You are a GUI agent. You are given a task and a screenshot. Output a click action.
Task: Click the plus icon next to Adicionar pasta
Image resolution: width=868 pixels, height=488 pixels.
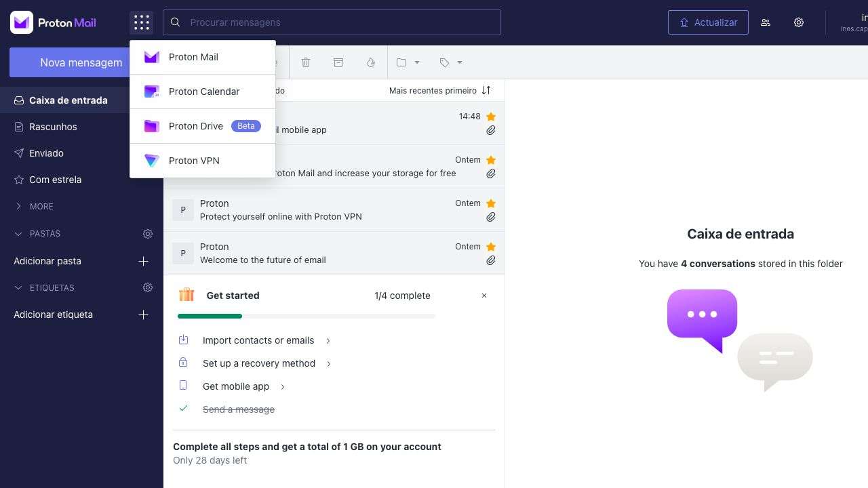(x=143, y=261)
